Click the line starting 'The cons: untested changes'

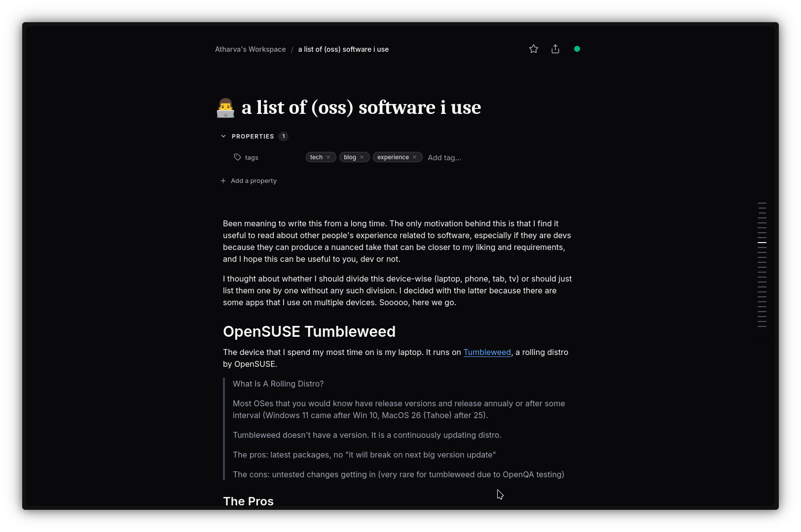coord(399,474)
